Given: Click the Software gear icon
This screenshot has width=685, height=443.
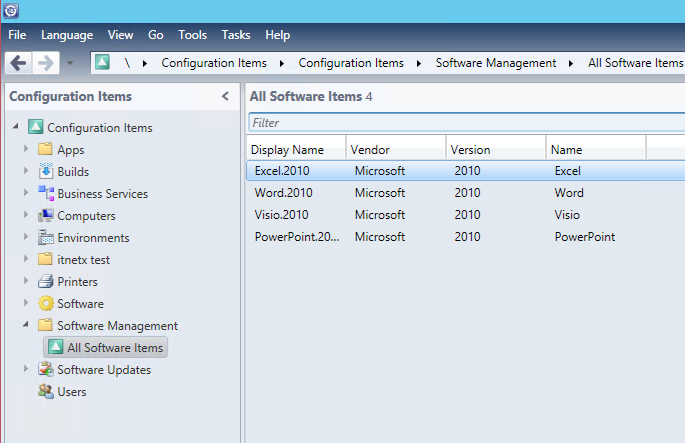Looking at the screenshot, I should (x=45, y=304).
